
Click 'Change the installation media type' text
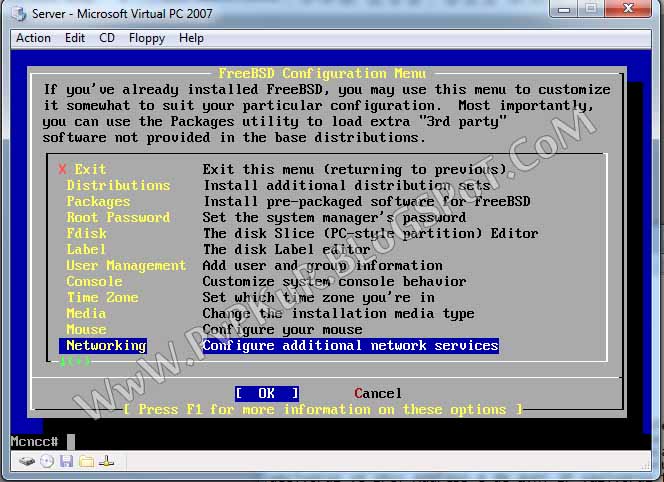[x=339, y=313]
